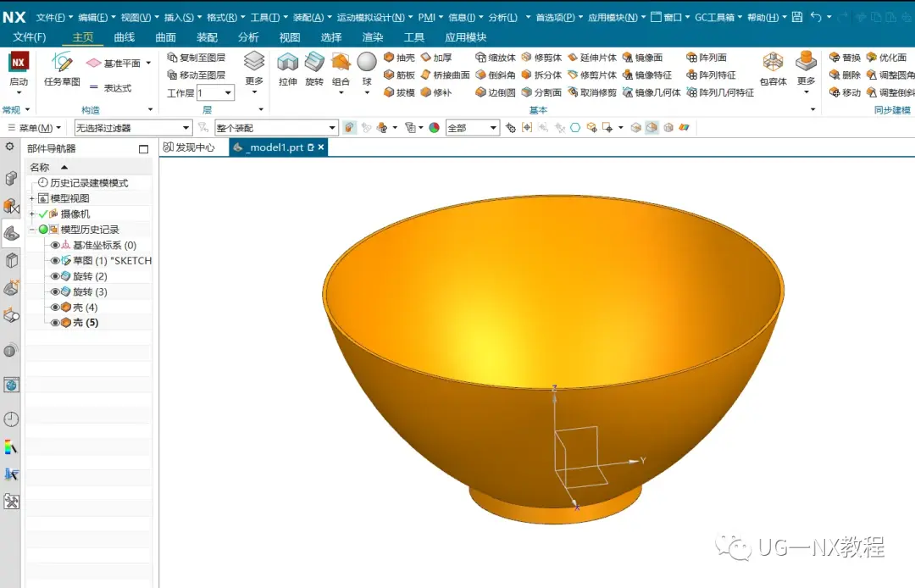915x588 pixels.
Task: Click the 修补 (Patch) command
Action: pos(436,92)
